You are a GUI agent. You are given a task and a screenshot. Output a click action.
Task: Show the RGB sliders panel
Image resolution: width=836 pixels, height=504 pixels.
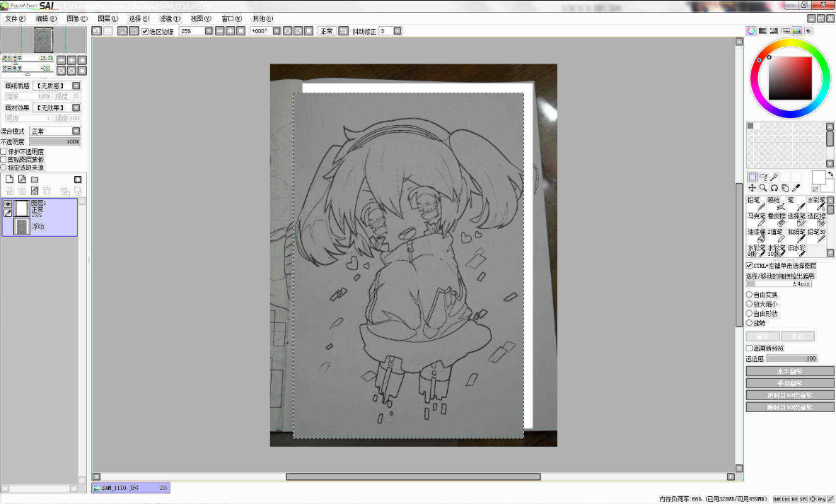coord(762,31)
